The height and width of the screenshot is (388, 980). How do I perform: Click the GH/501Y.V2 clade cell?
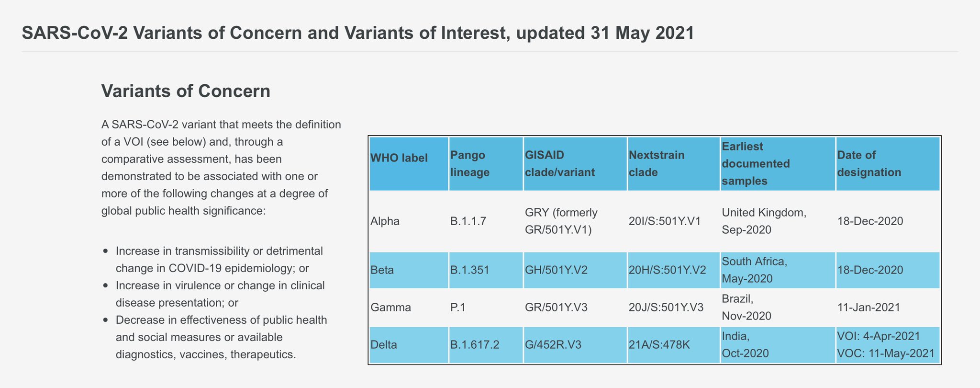pyautogui.click(x=556, y=270)
